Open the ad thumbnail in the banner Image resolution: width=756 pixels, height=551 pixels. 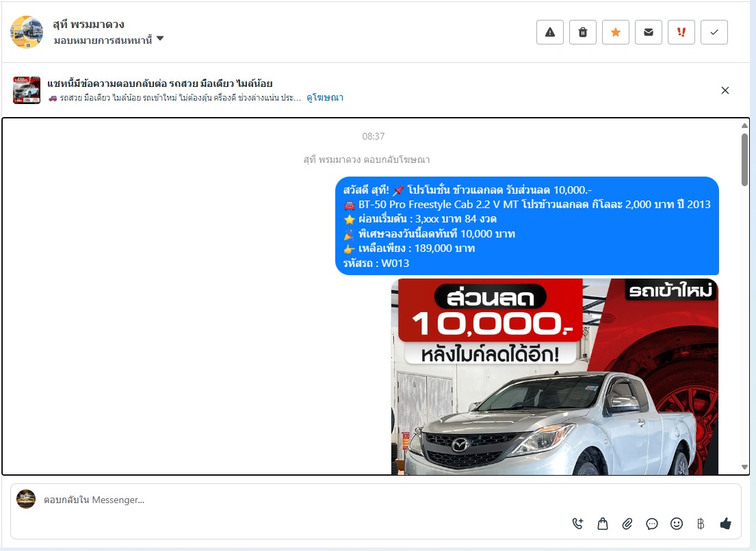pos(27,90)
